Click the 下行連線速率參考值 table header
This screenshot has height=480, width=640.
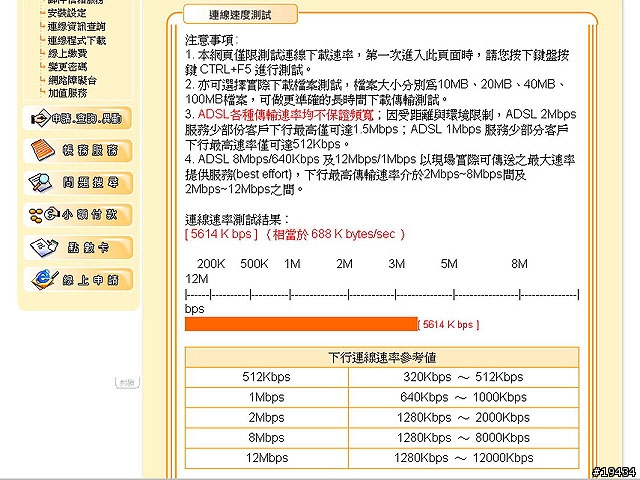382,358
